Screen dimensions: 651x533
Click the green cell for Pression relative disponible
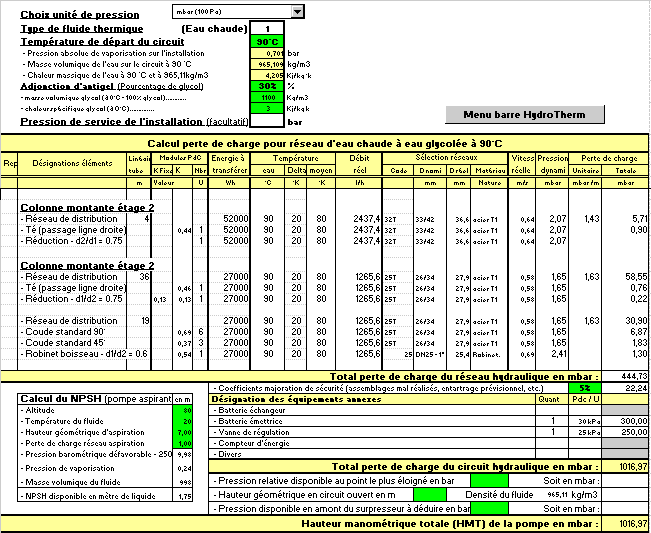(x=489, y=481)
